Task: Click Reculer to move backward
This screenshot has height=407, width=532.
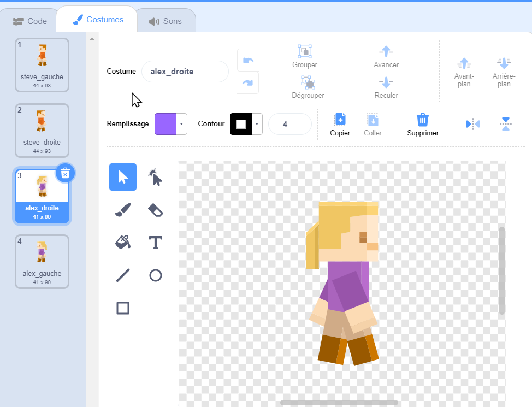Action: click(386, 87)
